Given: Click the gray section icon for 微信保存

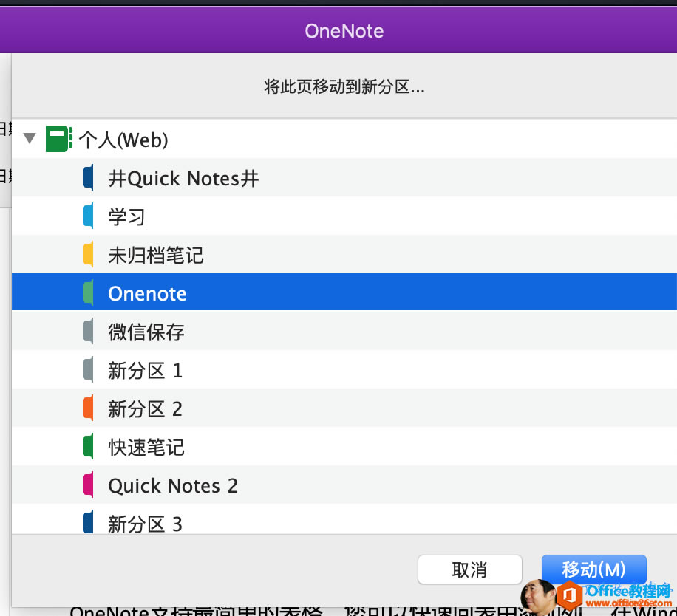Looking at the screenshot, I should point(88,331).
